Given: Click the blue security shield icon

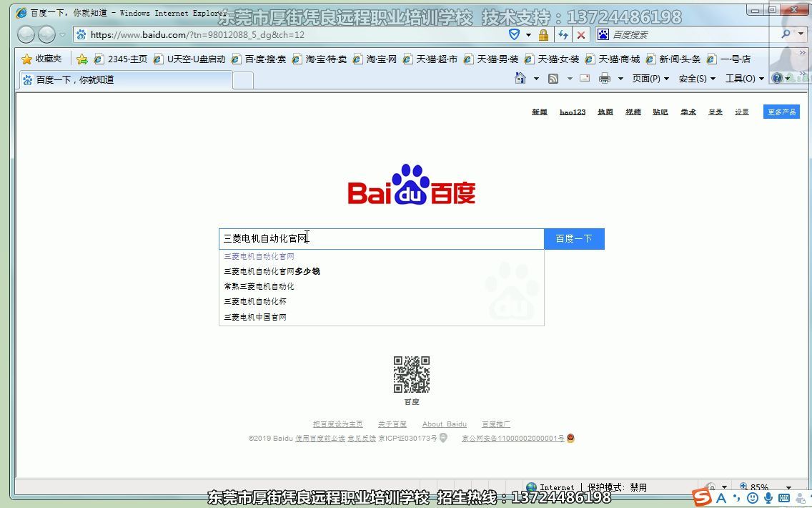Looking at the screenshot, I should click(514, 35).
